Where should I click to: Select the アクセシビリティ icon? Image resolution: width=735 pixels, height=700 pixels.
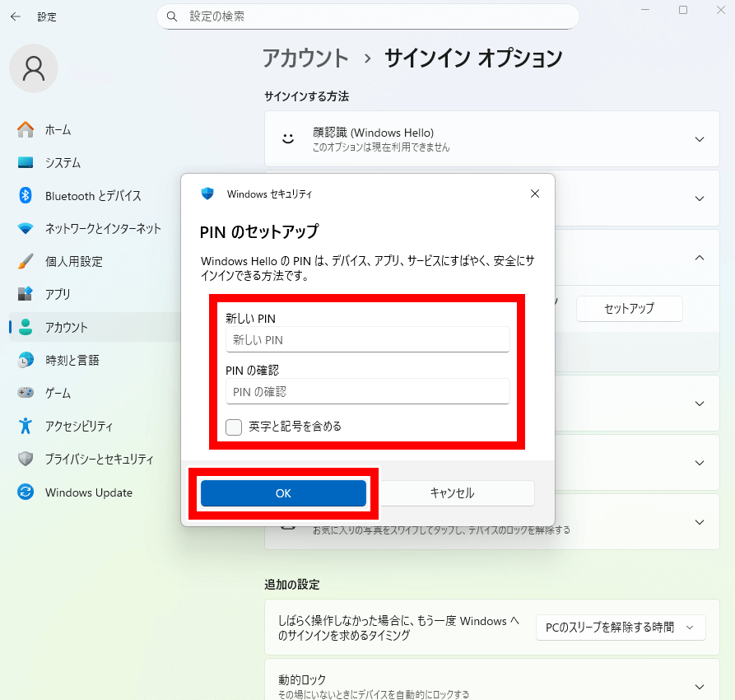click(x=26, y=427)
